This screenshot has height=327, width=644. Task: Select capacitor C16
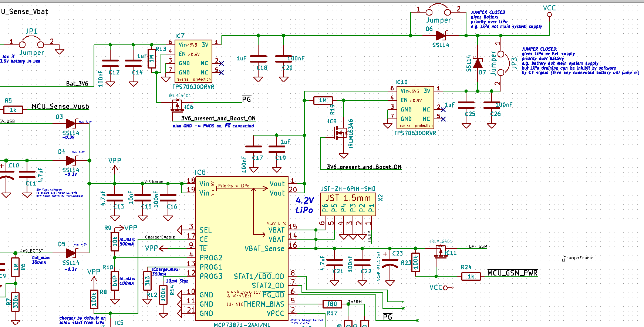pos(168,198)
